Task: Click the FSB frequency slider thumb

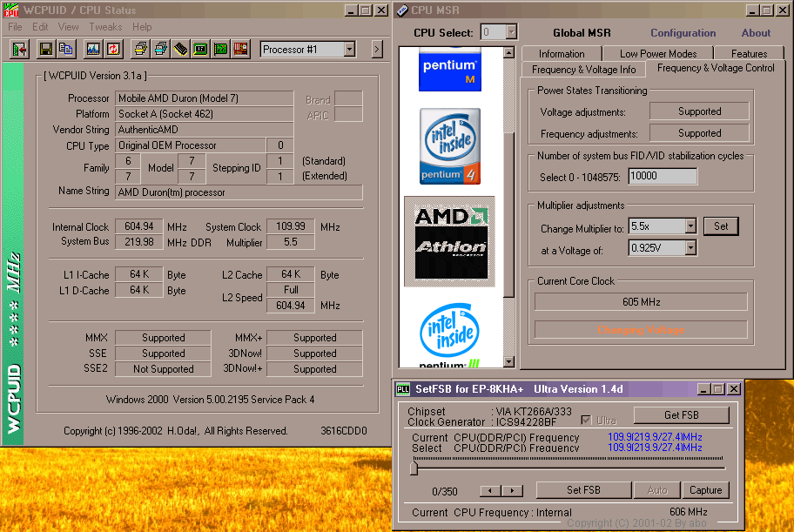Action: (414, 468)
